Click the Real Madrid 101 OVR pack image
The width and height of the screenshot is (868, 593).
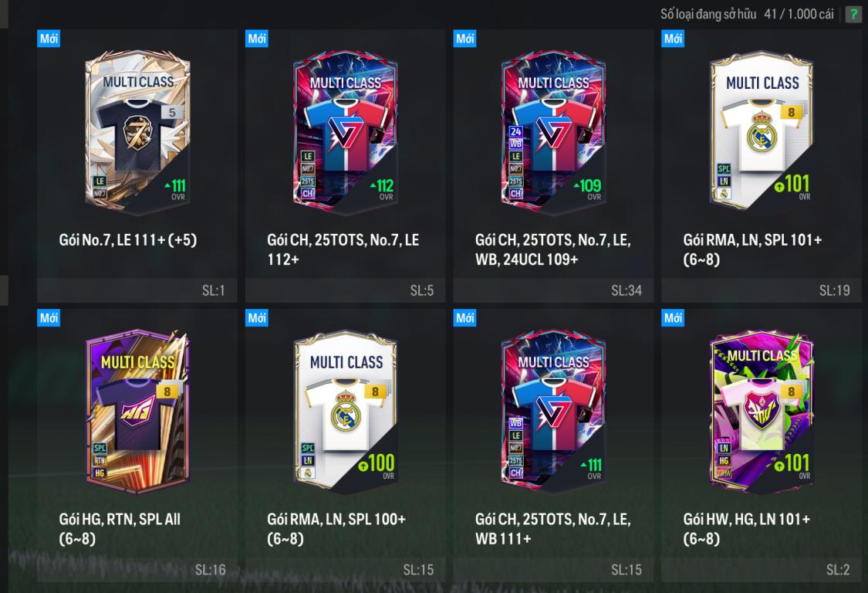click(762, 132)
